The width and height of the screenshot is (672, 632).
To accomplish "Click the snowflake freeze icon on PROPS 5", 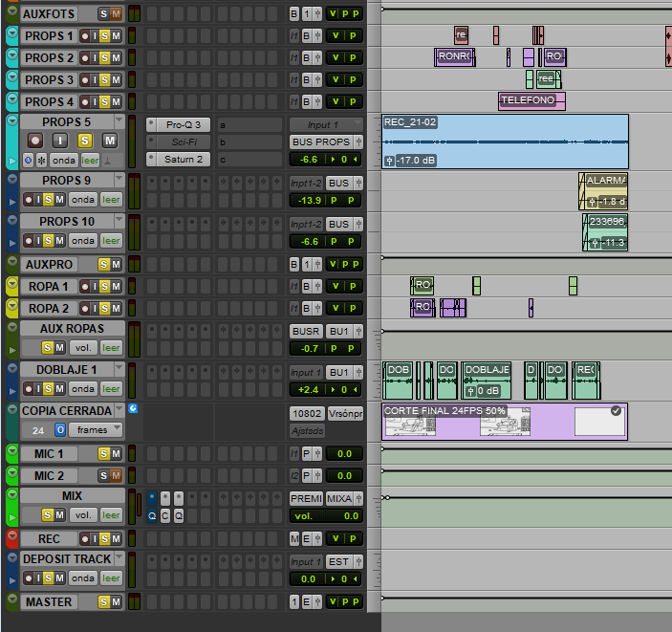I will pyautogui.click(x=41, y=161).
